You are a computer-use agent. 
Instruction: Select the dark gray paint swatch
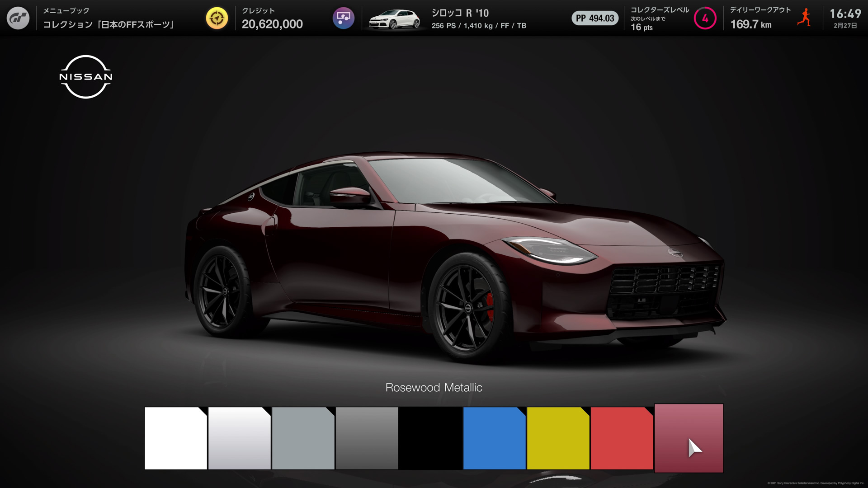click(366, 437)
